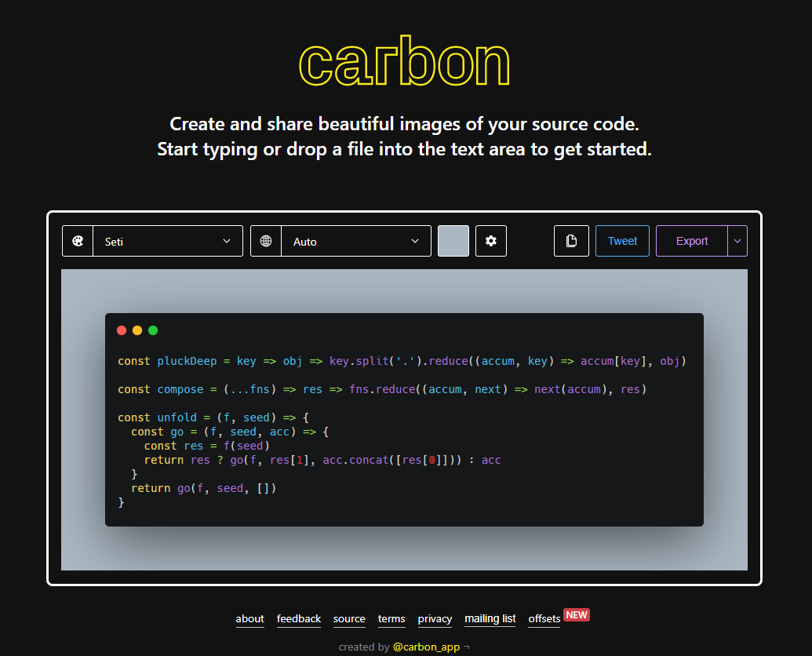Click the Export button
This screenshot has height=656, width=812.
click(x=692, y=241)
